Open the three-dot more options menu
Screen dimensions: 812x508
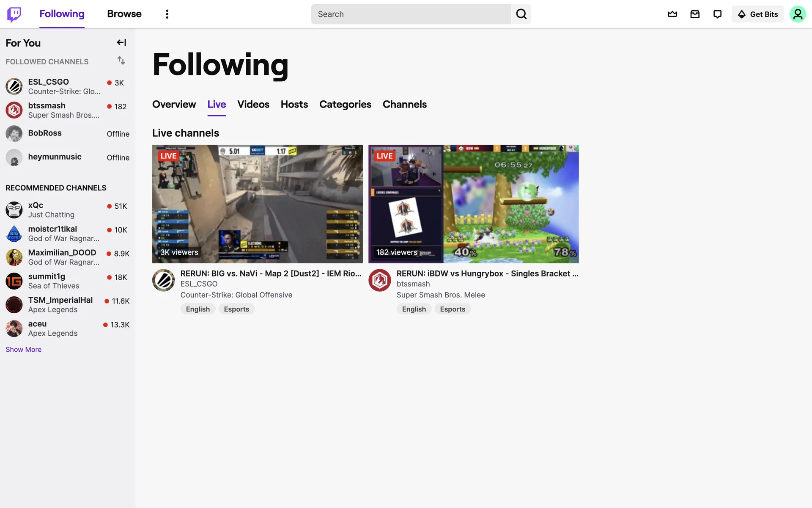coord(167,14)
